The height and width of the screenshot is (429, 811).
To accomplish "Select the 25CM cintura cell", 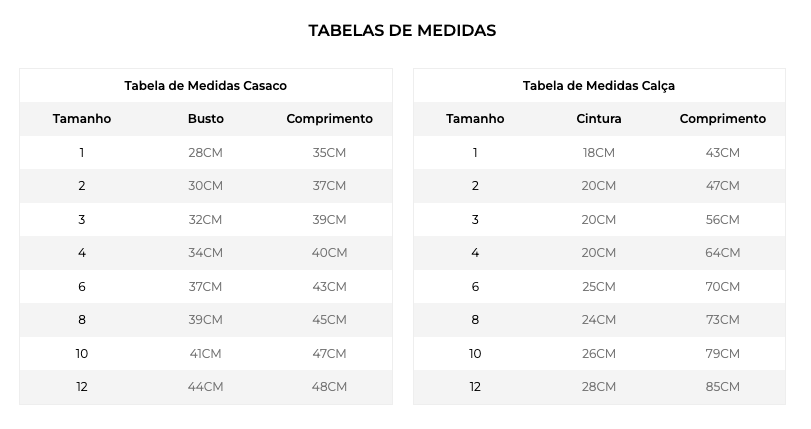I will click(598, 287).
